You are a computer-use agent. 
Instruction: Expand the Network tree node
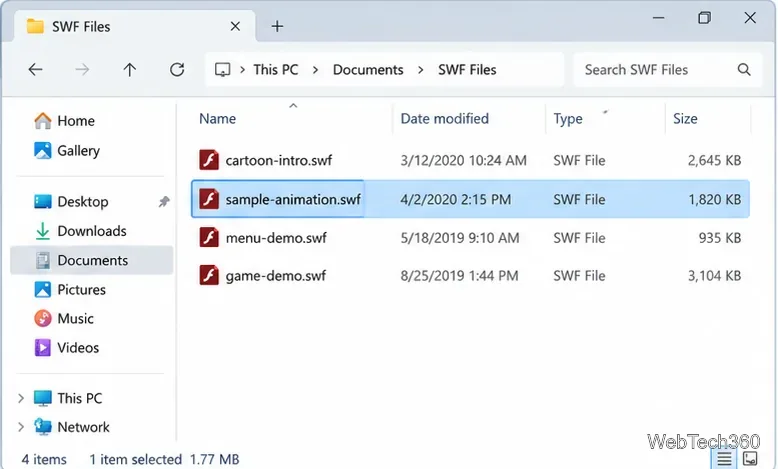coord(21,427)
